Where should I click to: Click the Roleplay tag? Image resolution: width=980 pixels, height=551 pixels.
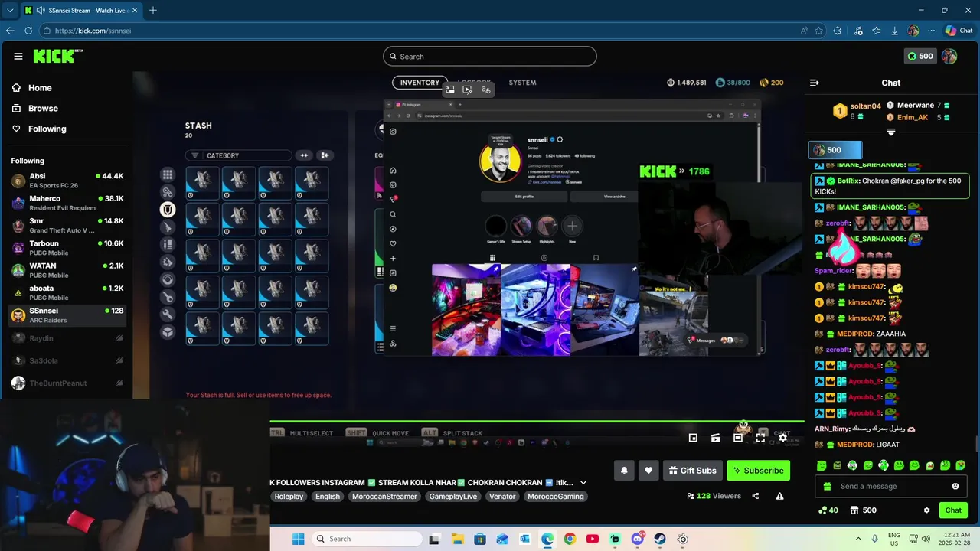tap(289, 497)
